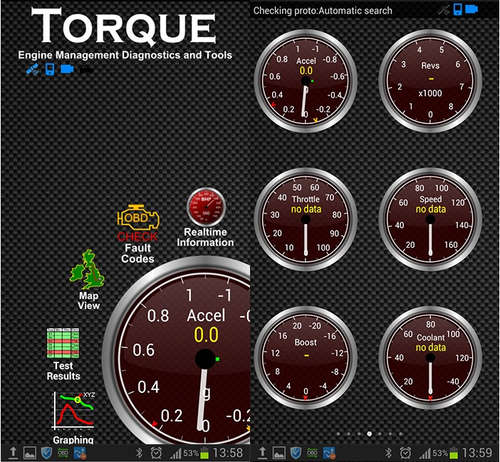Tap the 13:58 clock
500x462 pixels.
(228, 453)
